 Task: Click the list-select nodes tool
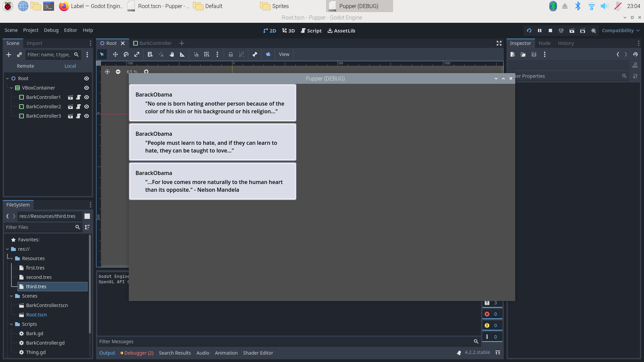click(x=150, y=54)
